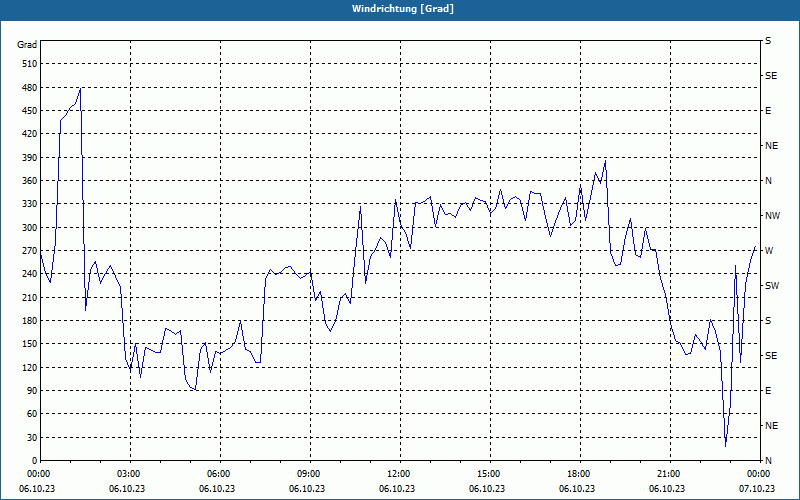Click the 21:00 time axis label
The height and width of the screenshot is (500, 800).
[669, 474]
